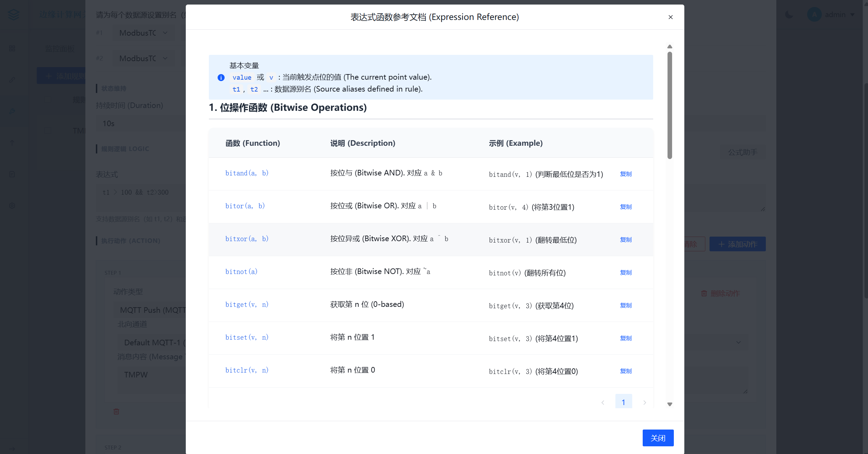The height and width of the screenshot is (454, 868).
Task: Click the 't1' alias code tag
Action: (x=237, y=89)
